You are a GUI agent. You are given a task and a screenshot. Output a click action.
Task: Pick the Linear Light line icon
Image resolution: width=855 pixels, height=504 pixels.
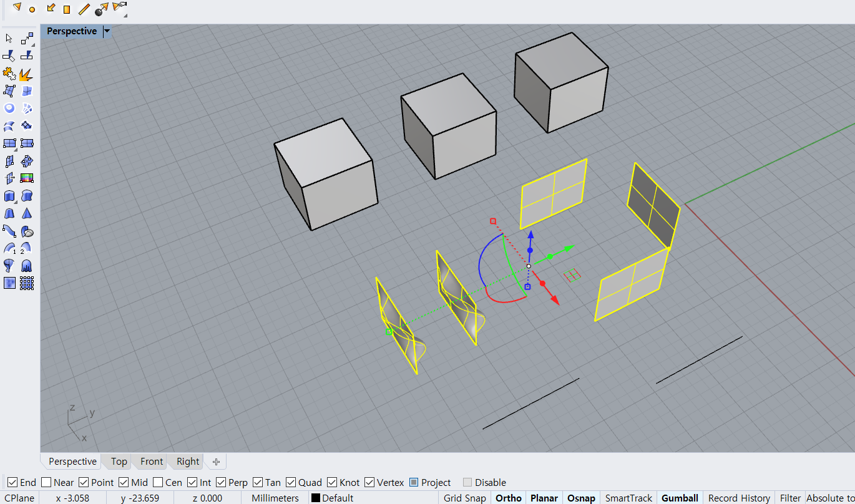click(84, 9)
